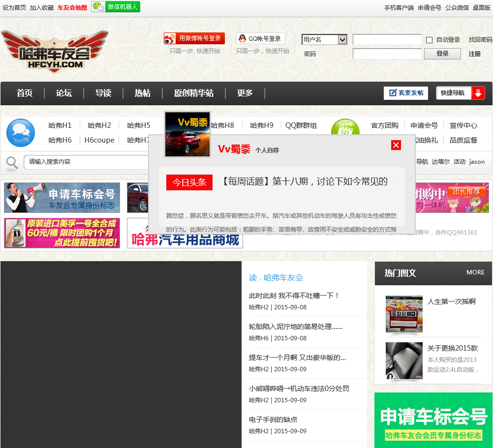
Task: Open 热帖 in the navigation bar
Action: 142,93
